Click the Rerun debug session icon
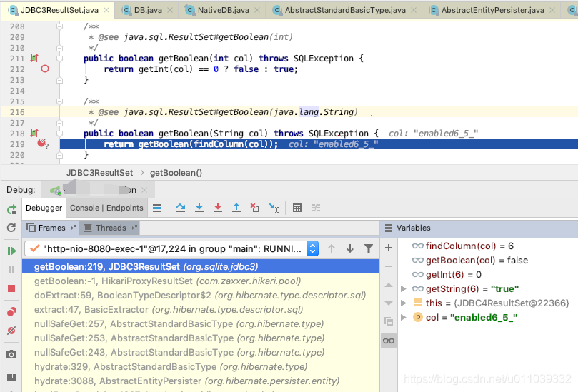 point(11,210)
